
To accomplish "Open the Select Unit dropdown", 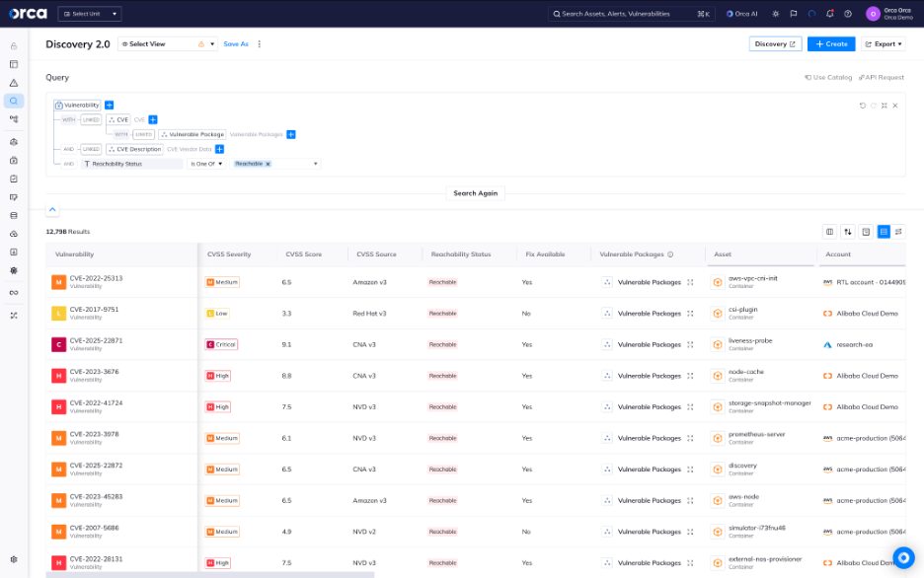I will [90, 14].
